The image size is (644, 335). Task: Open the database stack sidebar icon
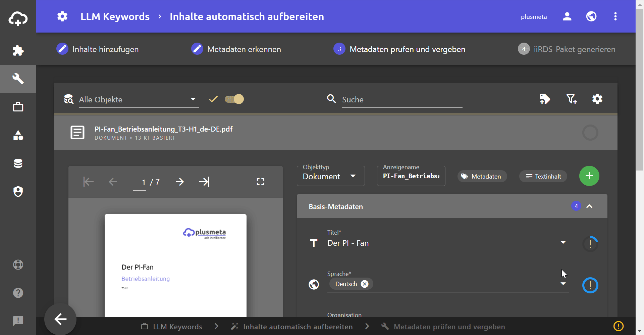(x=18, y=163)
